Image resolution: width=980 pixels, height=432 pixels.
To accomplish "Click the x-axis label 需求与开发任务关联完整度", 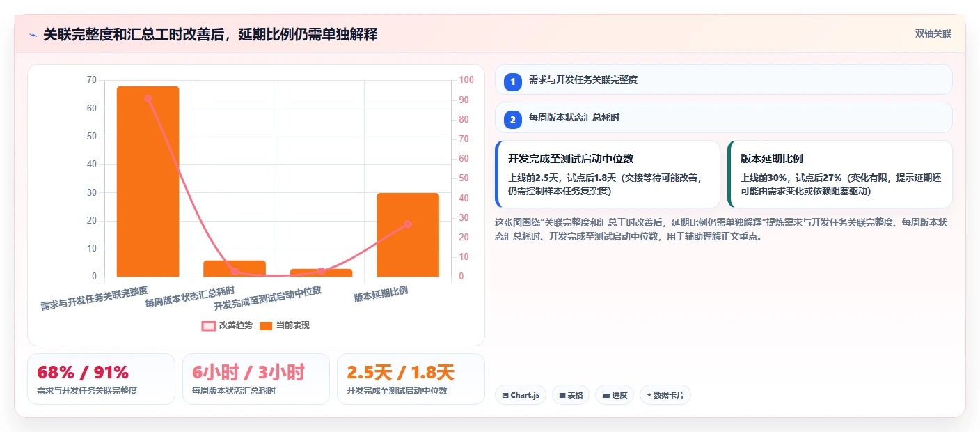I will pos(95,298).
